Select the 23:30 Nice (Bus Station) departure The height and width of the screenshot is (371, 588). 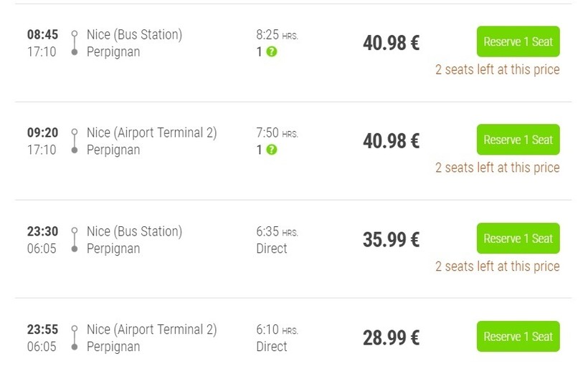click(134, 231)
